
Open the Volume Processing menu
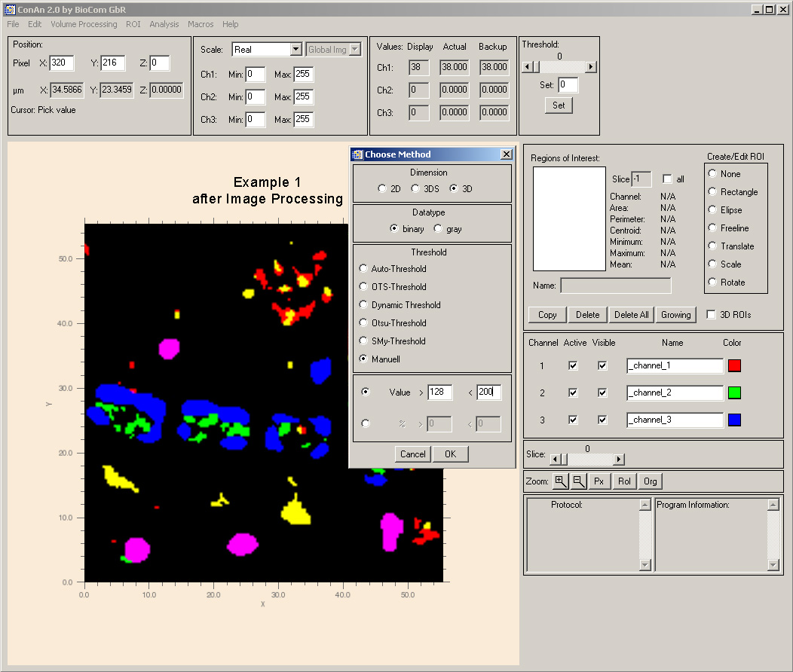(x=84, y=24)
